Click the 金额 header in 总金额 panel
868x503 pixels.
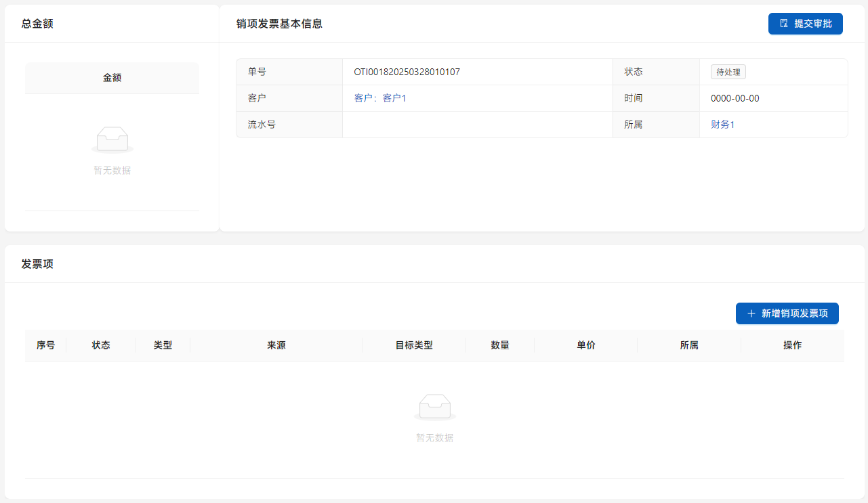coord(112,78)
